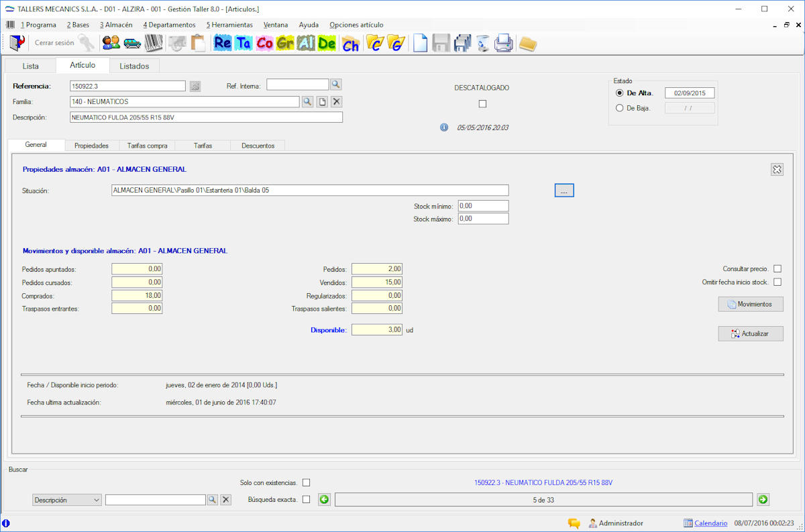Image resolution: width=805 pixels, height=532 pixels.
Task: Go to previous article with green left arrow
Action: [x=325, y=499]
